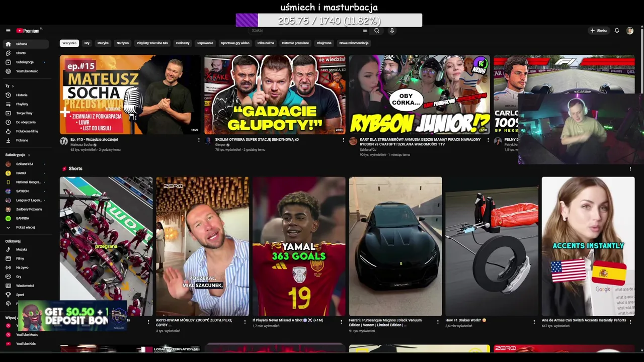Open YouTube Kids in sidebar
The width and height of the screenshot is (644, 362).
coord(26,344)
